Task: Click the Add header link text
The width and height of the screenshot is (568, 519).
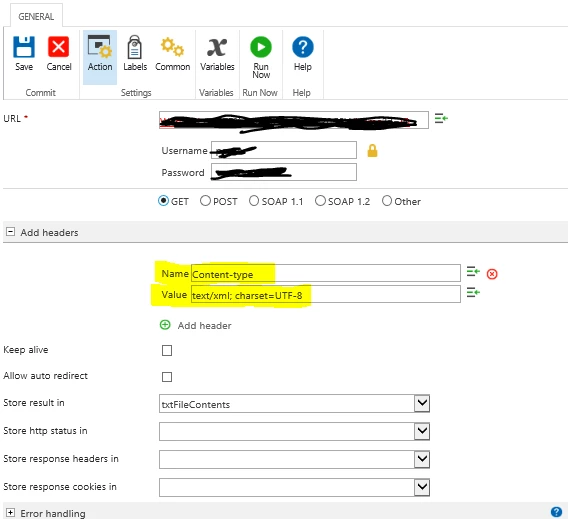Action: (204, 326)
